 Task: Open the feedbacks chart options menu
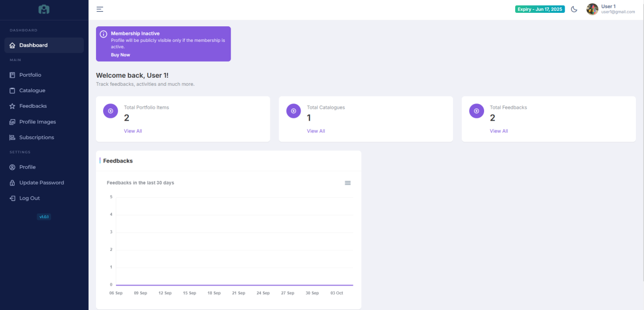pos(348,183)
